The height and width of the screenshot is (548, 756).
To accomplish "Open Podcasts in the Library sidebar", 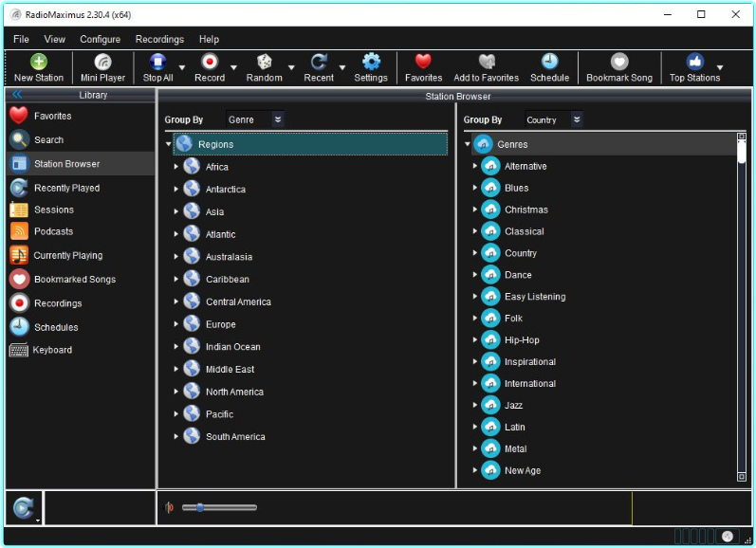I will coord(80,231).
